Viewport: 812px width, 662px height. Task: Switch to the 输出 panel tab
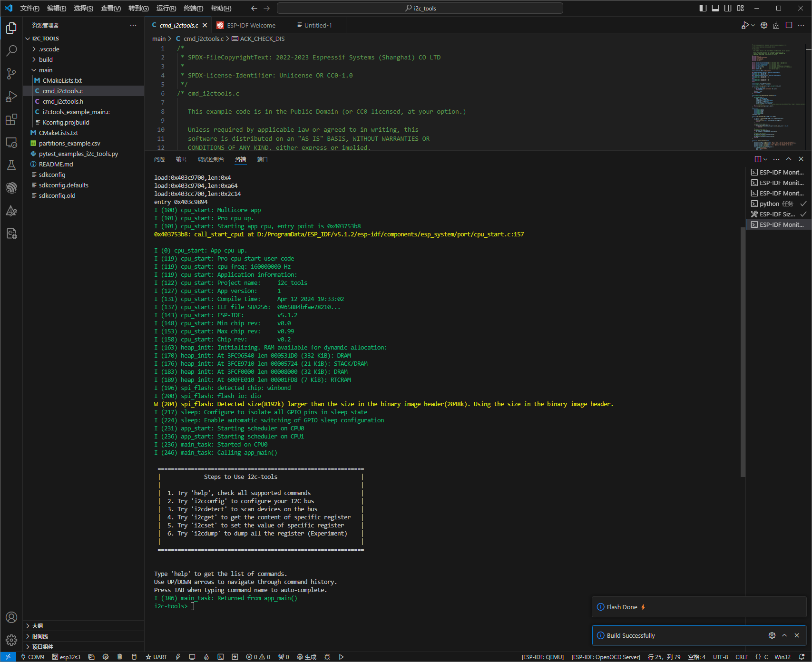(x=181, y=159)
